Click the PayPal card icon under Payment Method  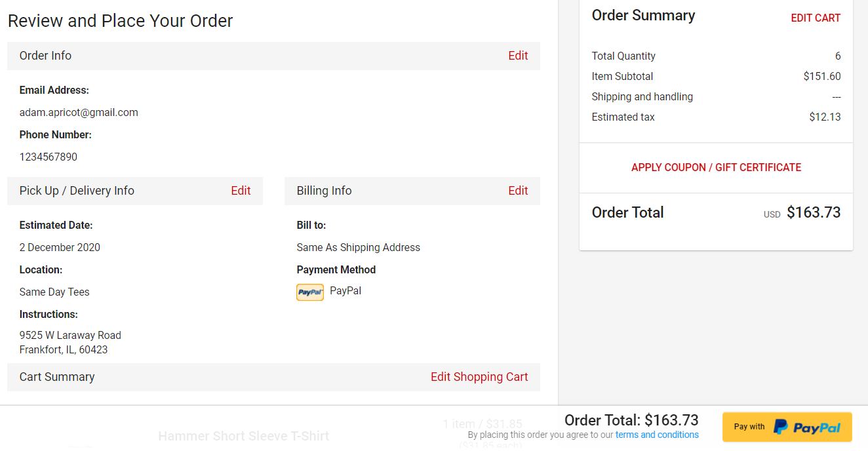310,292
